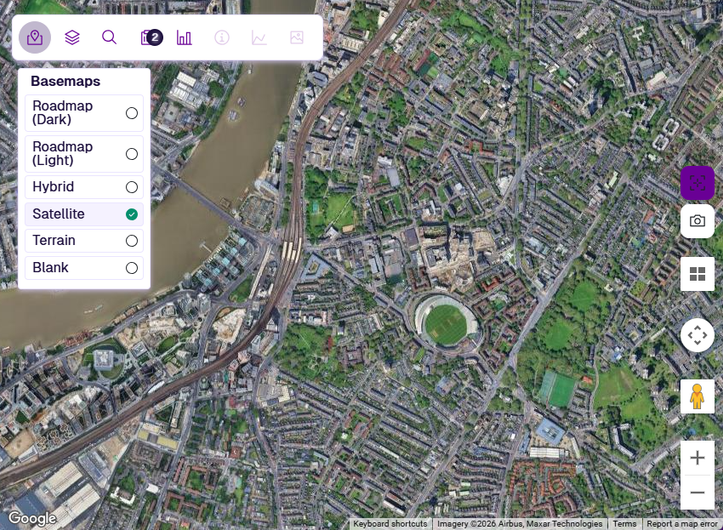Viewport: 723px width, 530px height.
Task: Click the image picture icon
Action: pyautogui.click(x=296, y=37)
